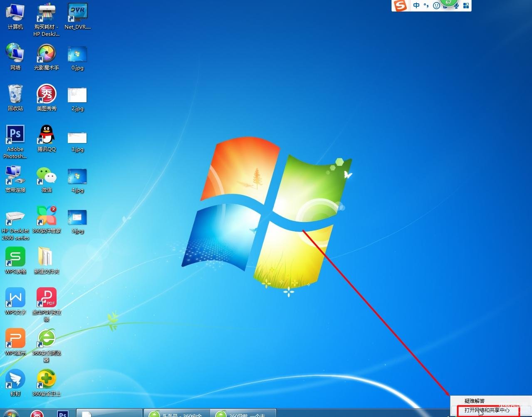532x417 pixels.
Task: Open the smiley emoji panel
Action: click(436, 6)
